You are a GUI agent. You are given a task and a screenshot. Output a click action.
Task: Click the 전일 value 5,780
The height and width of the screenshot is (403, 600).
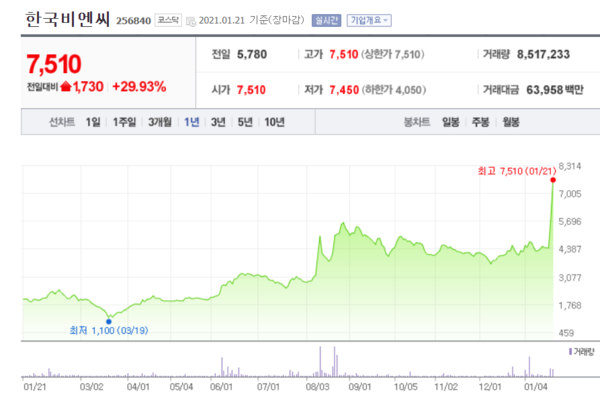click(x=252, y=54)
